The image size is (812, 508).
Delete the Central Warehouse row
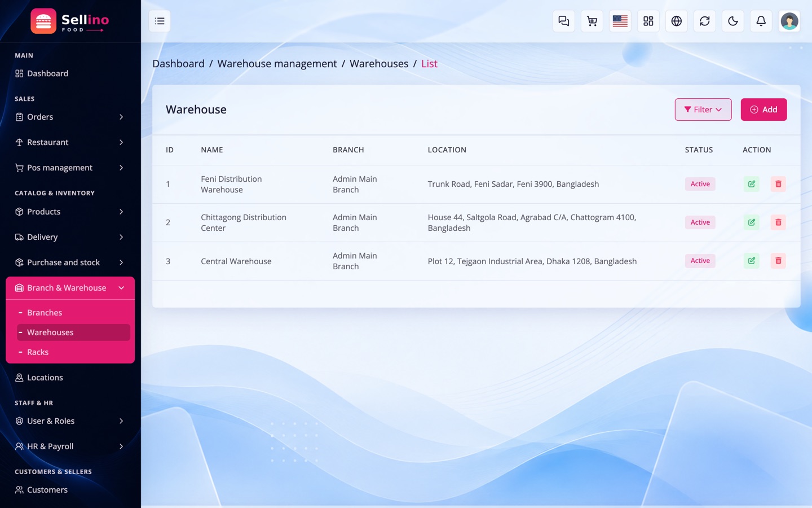pyautogui.click(x=778, y=261)
